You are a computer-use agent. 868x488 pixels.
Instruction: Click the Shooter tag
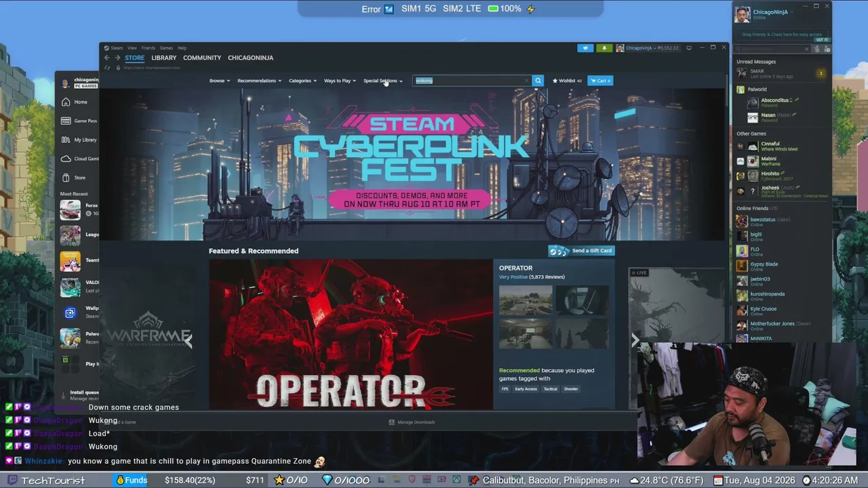(571, 389)
